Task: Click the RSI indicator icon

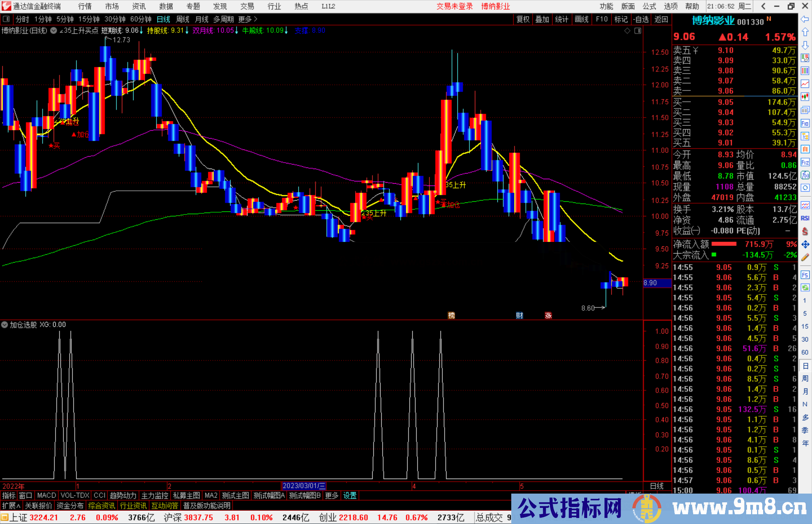Action: (x=805, y=218)
